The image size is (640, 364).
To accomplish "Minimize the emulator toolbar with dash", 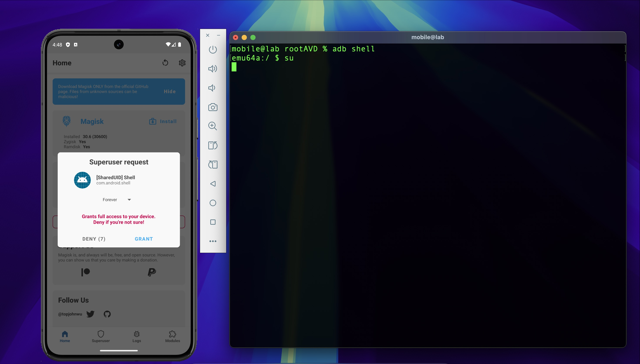I will [x=218, y=35].
